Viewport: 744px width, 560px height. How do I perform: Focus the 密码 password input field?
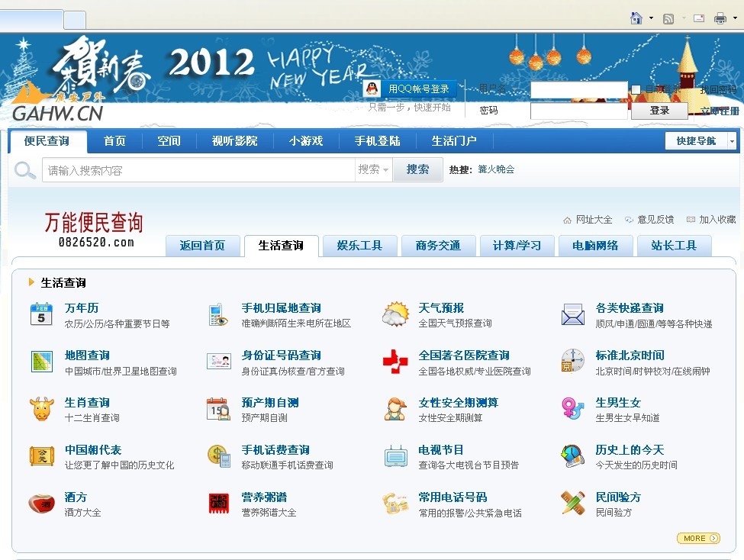pos(579,111)
